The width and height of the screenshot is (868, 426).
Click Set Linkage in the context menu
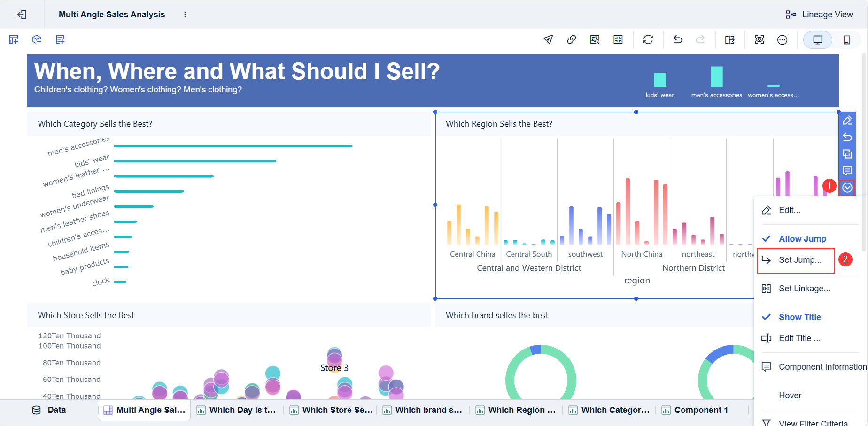(x=804, y=288)
